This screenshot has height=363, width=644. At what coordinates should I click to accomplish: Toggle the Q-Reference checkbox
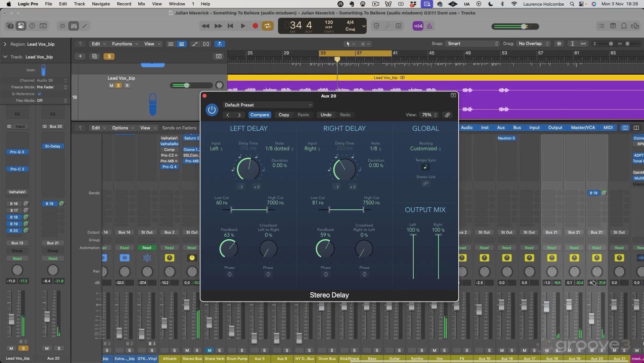point(39,94)
